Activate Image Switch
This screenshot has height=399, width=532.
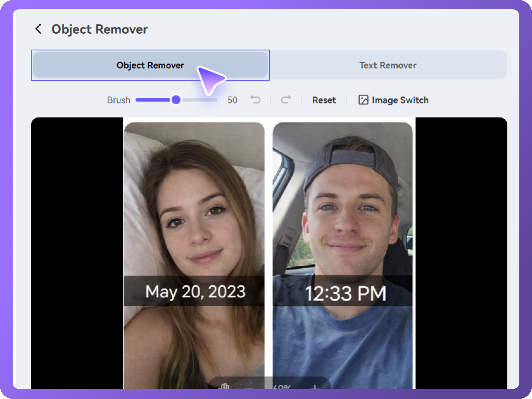(400, 100)
